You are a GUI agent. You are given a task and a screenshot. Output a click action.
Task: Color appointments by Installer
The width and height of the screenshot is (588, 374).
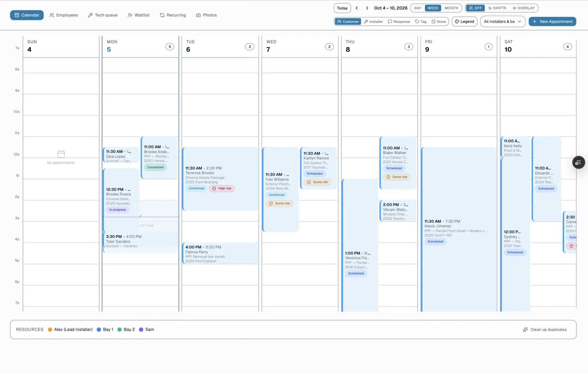(373, 22)
